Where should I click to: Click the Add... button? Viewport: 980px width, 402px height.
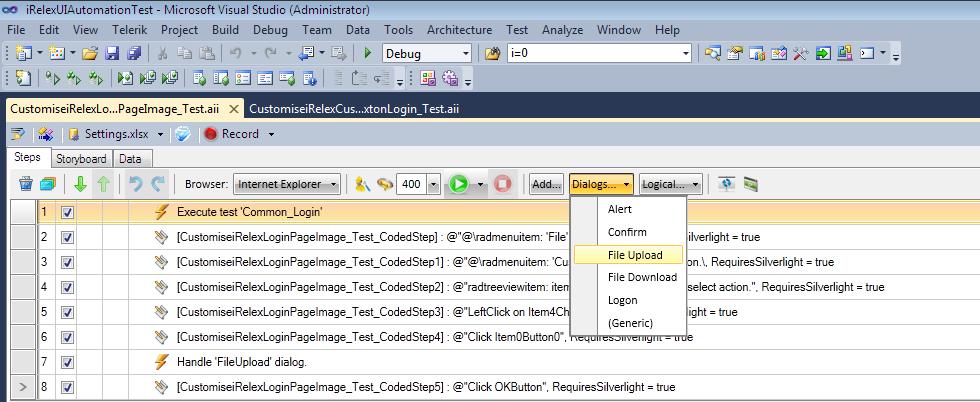point(546,184)
